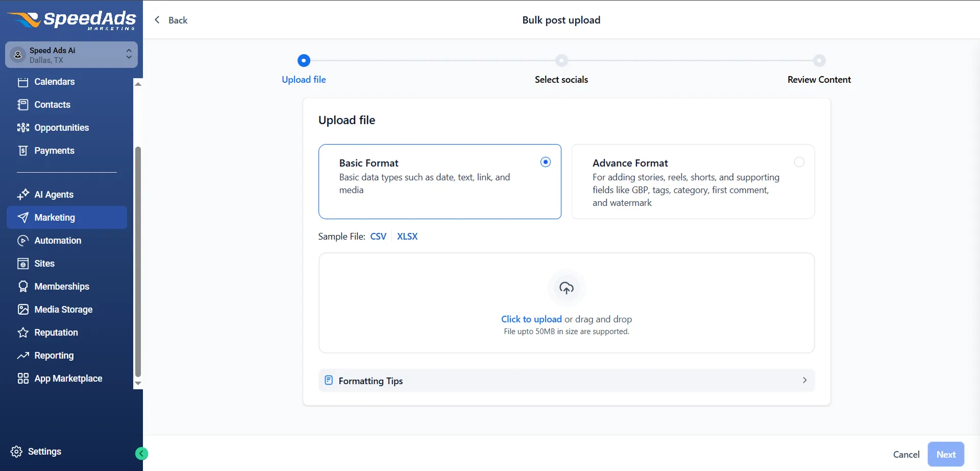The height and width of the screenshot is (471, 980).
Task: Open the Sites sidebar icon
Action: (23, 264)
